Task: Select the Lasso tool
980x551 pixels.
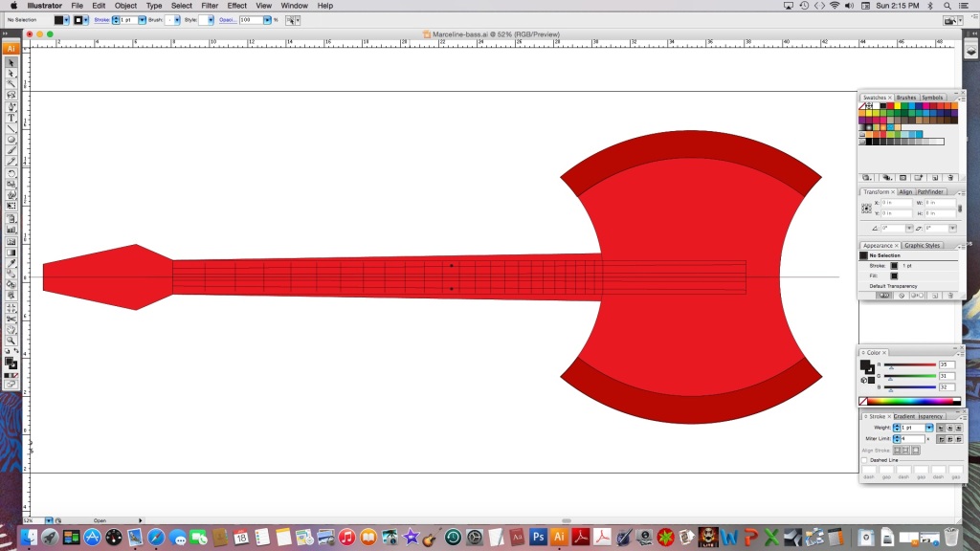Action: click(11, 95)
